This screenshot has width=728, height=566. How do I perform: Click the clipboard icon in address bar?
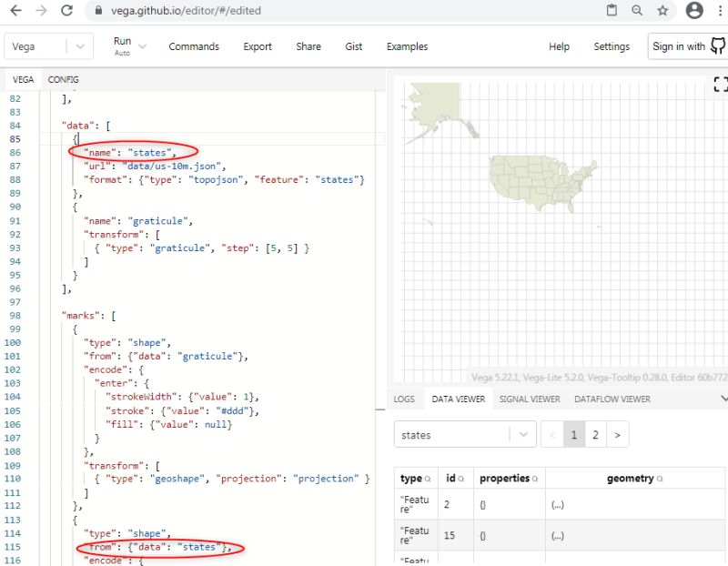pos(612,10)
